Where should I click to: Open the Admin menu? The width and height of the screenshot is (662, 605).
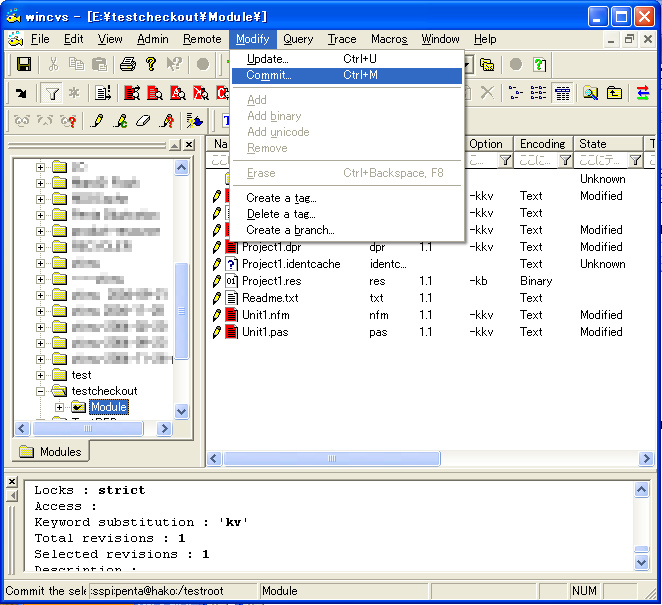tap(153, 39)
